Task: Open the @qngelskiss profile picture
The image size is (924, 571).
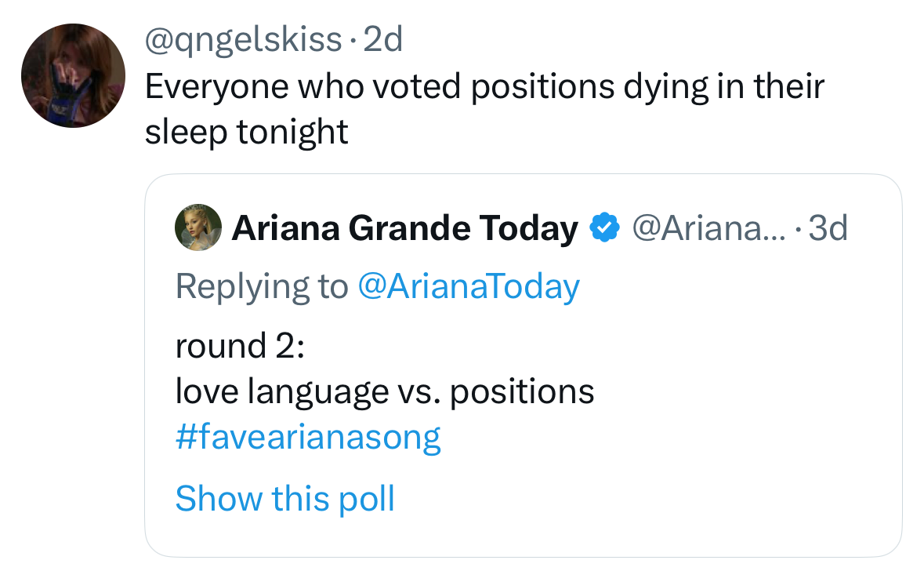Action: pos(73,75)
